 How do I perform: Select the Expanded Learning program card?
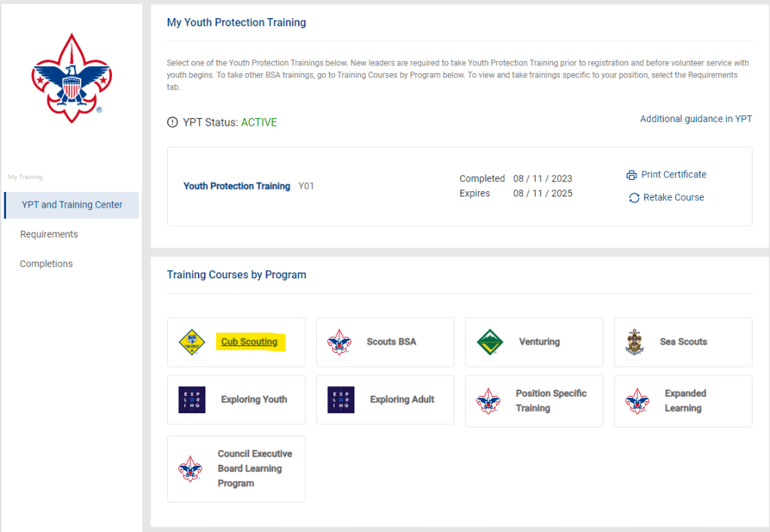pos(683,400)
